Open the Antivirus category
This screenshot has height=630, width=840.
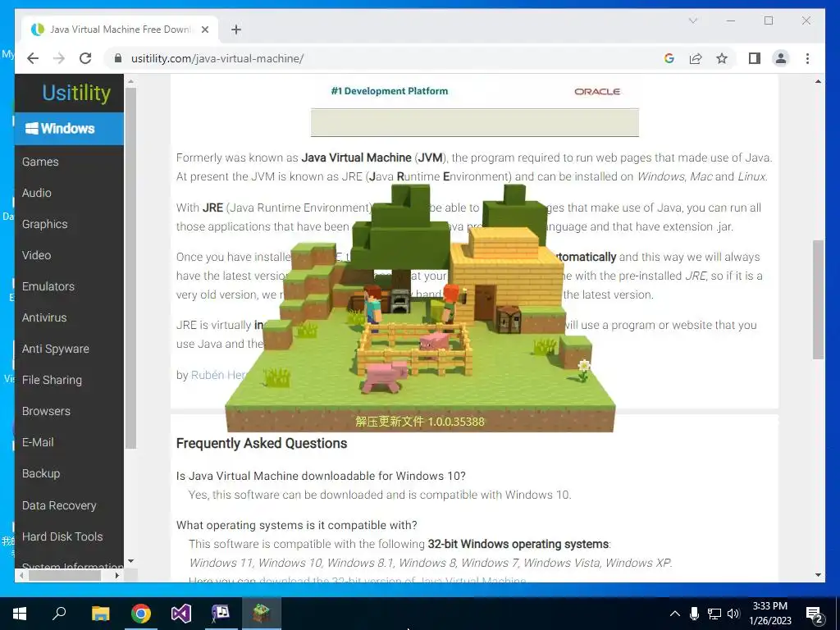tap(44, 317)
